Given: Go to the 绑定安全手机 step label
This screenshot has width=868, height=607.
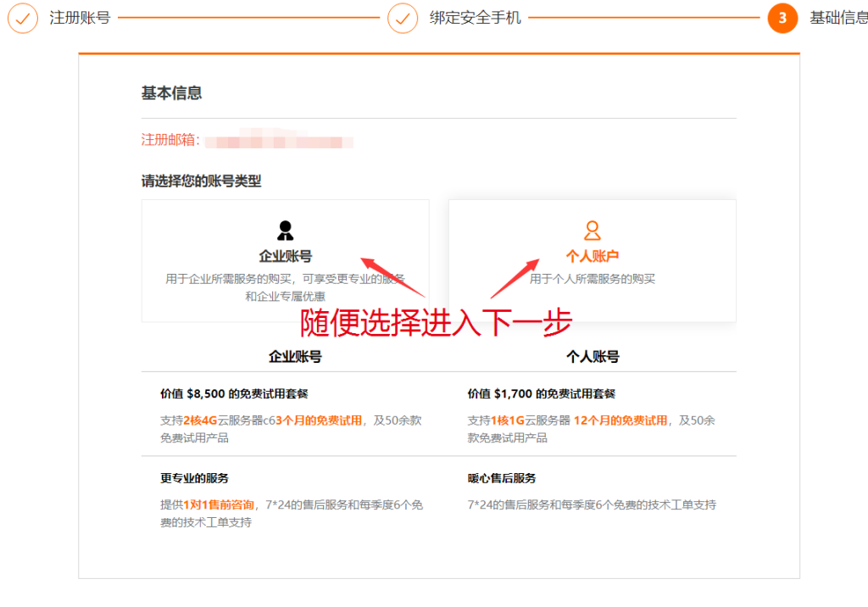Looking at the screenshot, I should [x=475, y=18].
